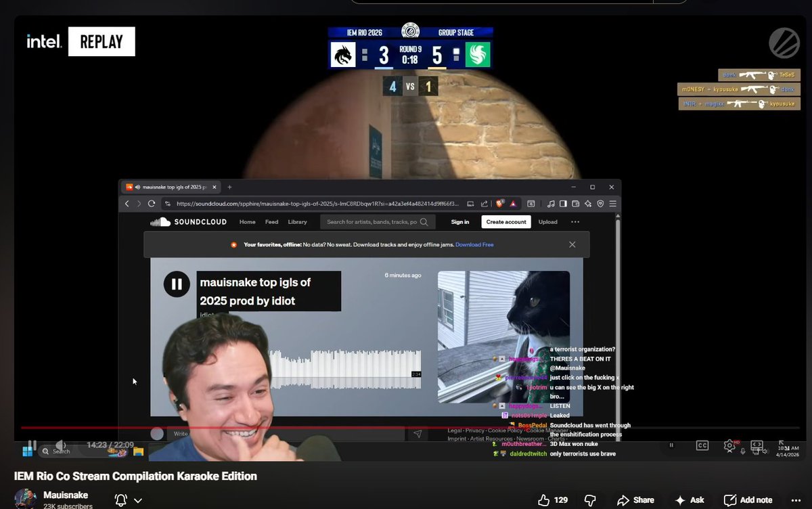Click Sign in on SoundCloud
812x509 pixels.
pos(460,222)
